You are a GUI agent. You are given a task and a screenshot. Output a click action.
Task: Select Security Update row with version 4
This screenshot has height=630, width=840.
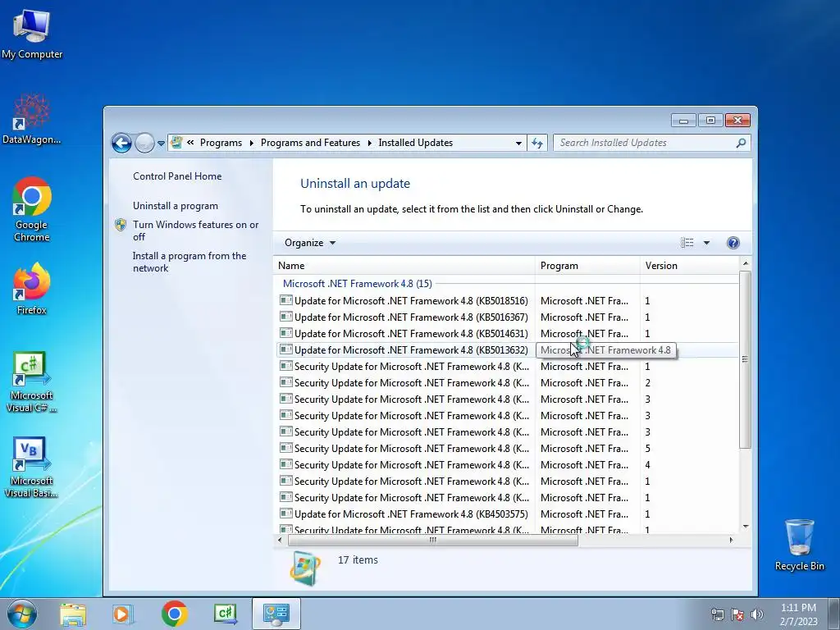click(508, 465)
